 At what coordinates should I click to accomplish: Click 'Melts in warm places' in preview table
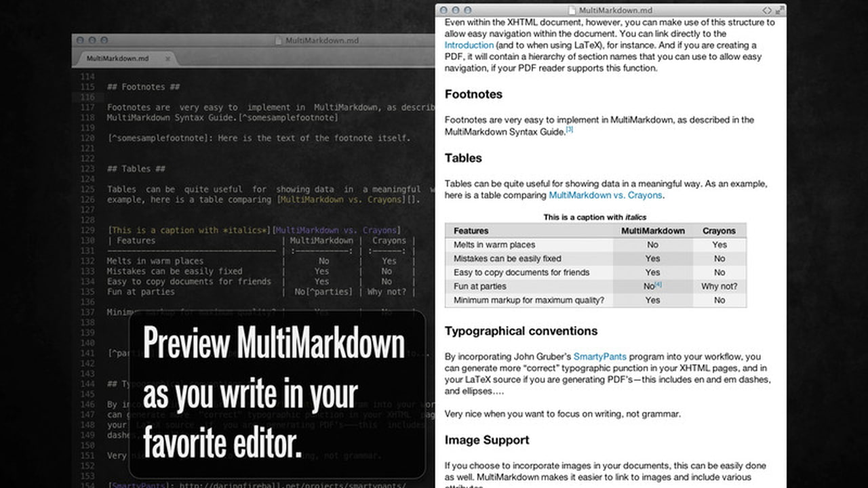tap(494, 245)
